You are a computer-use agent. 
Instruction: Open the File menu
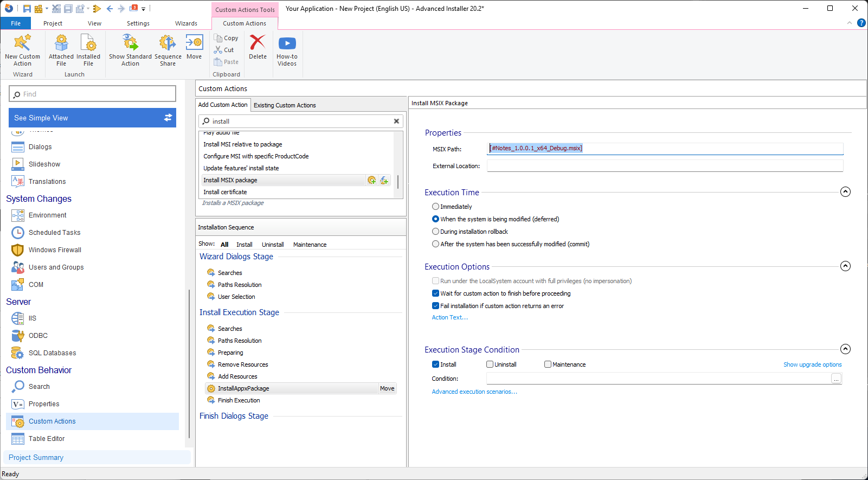[16, 23]
